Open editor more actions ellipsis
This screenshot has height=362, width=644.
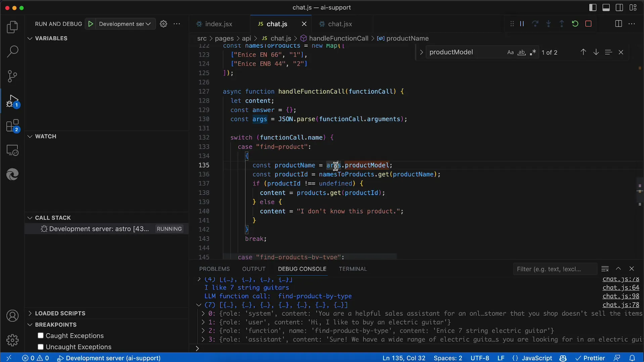(632, 24)
